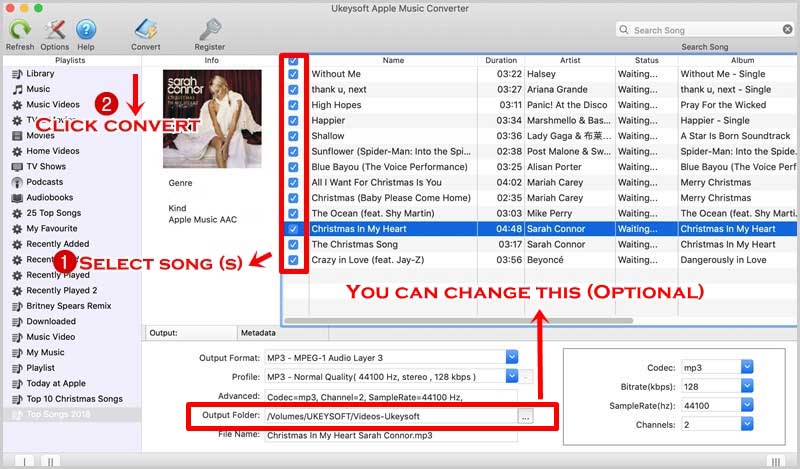Sort by the Name column header
The width and height of the screenshot is (800, 469).
(393, 60)
